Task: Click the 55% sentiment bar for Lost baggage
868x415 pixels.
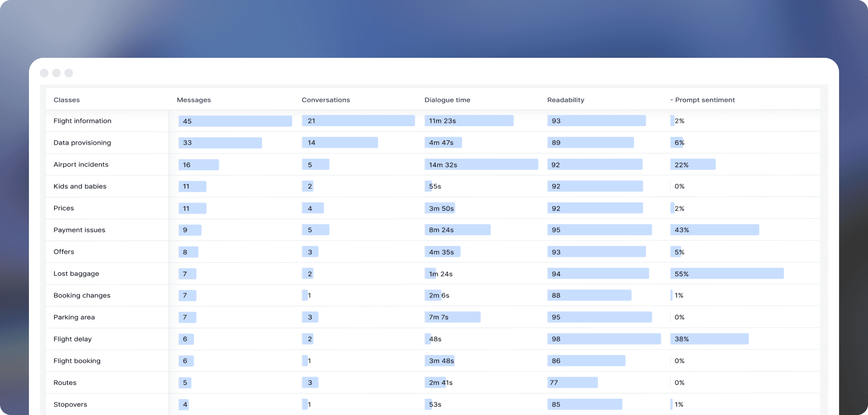Action: pos(727,274)
